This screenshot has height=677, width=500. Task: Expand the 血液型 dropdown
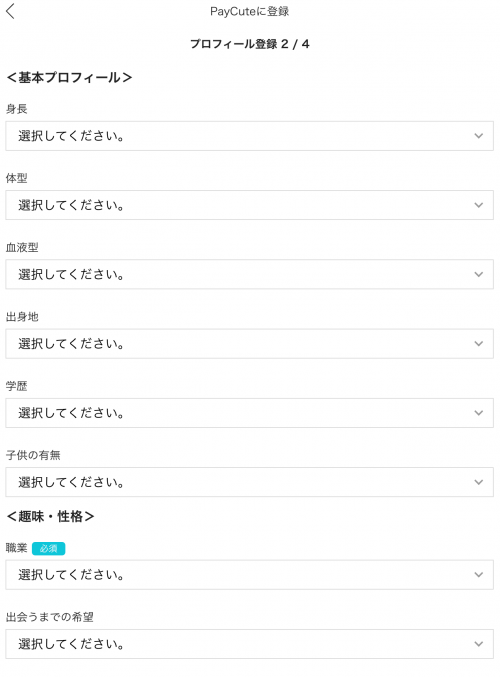click(x=250, y=274)
